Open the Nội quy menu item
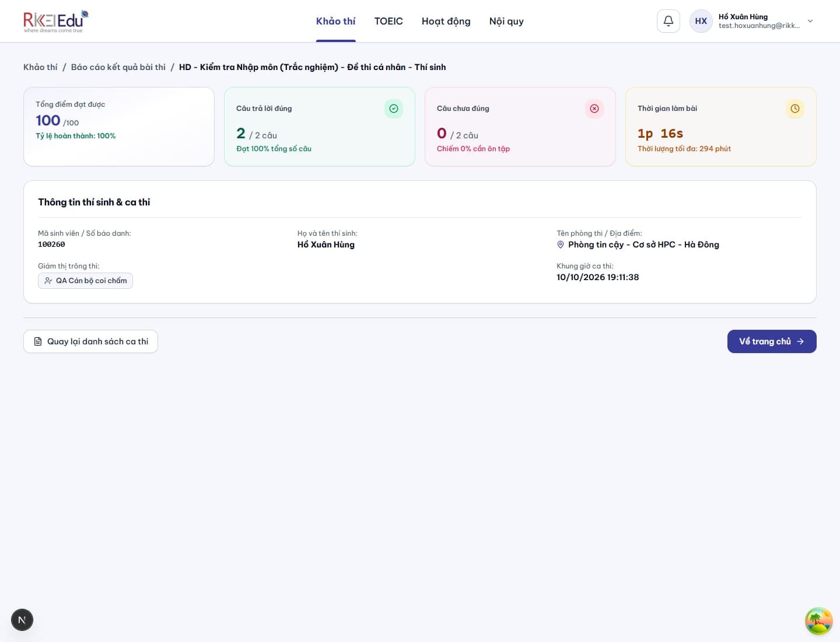 (506, 21)
